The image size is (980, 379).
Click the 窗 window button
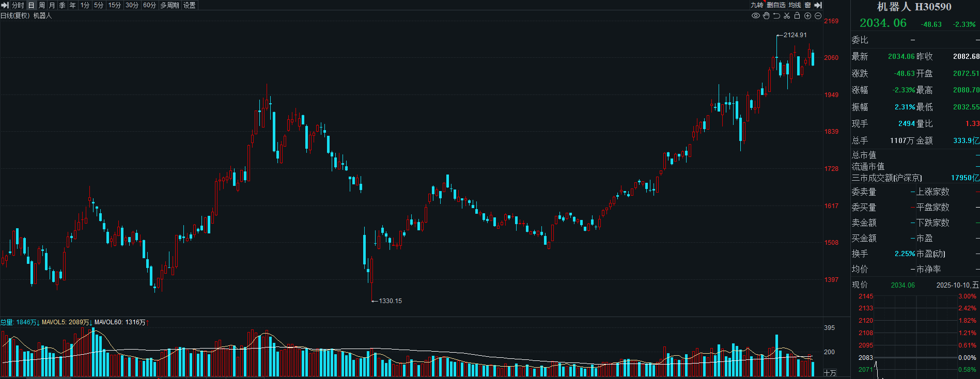click(807, 5)
